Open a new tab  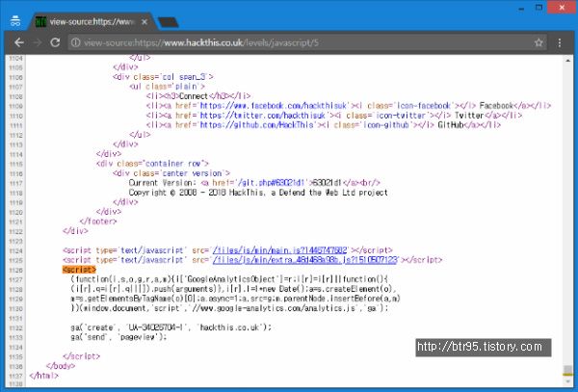(168, 22)
